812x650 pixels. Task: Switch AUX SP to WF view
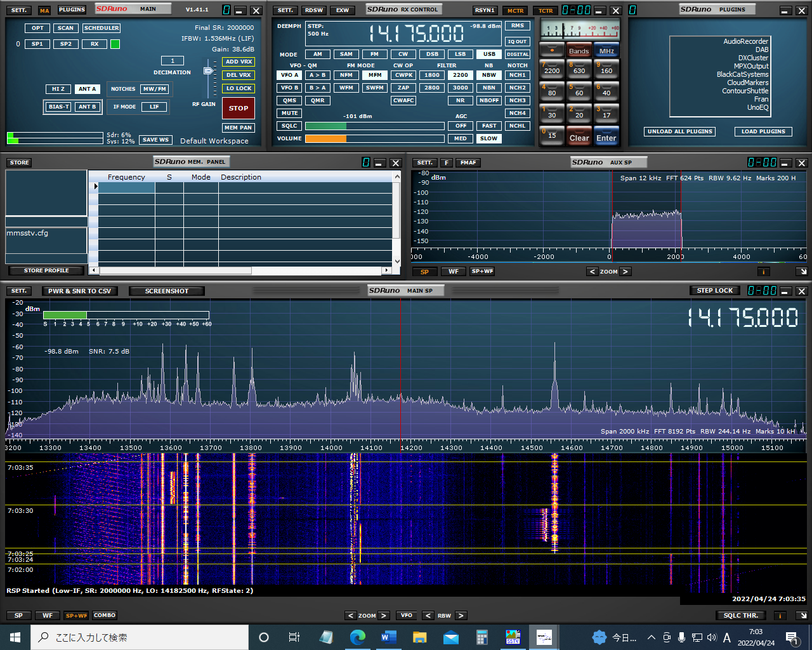tap(454, 272)
